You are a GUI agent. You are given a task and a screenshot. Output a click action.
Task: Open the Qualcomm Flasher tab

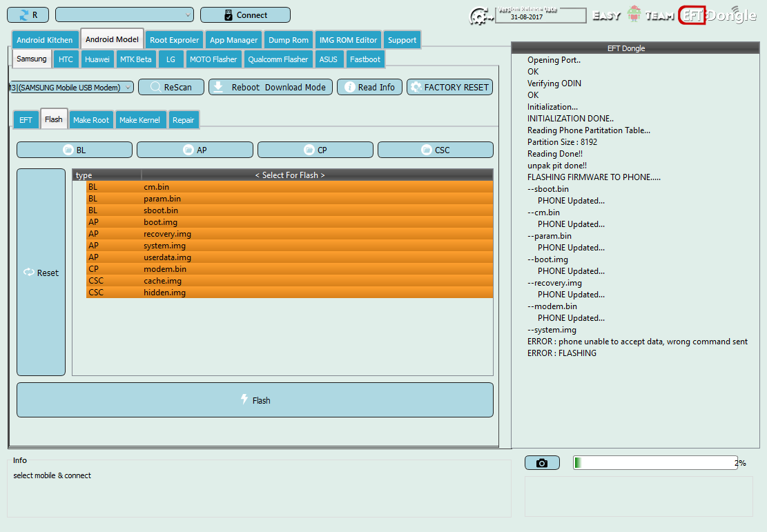[x=278, y=59]
